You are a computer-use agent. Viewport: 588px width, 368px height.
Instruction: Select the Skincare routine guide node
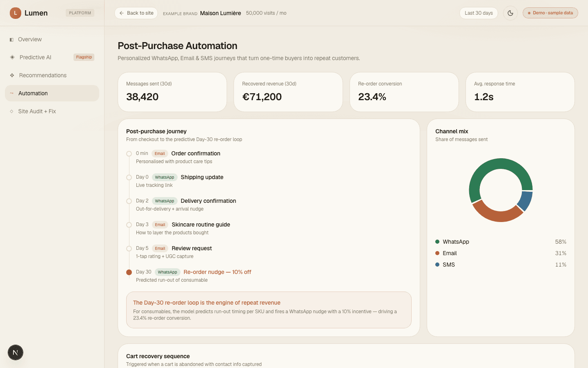pos(129,225)
